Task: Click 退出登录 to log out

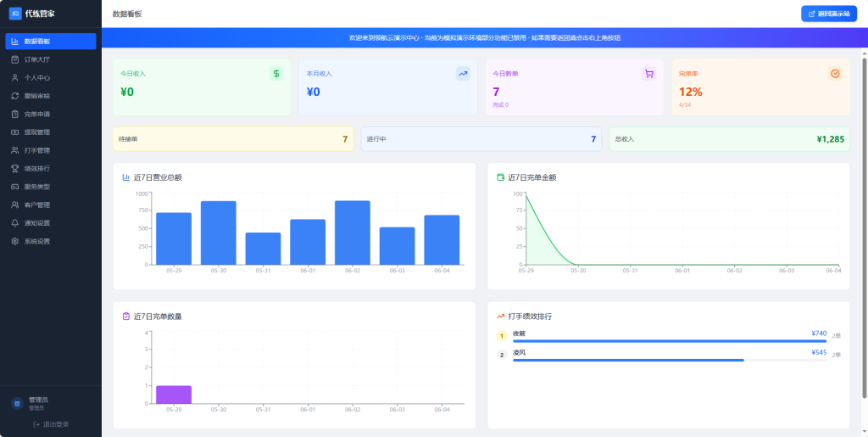Action: coord(51,424)
